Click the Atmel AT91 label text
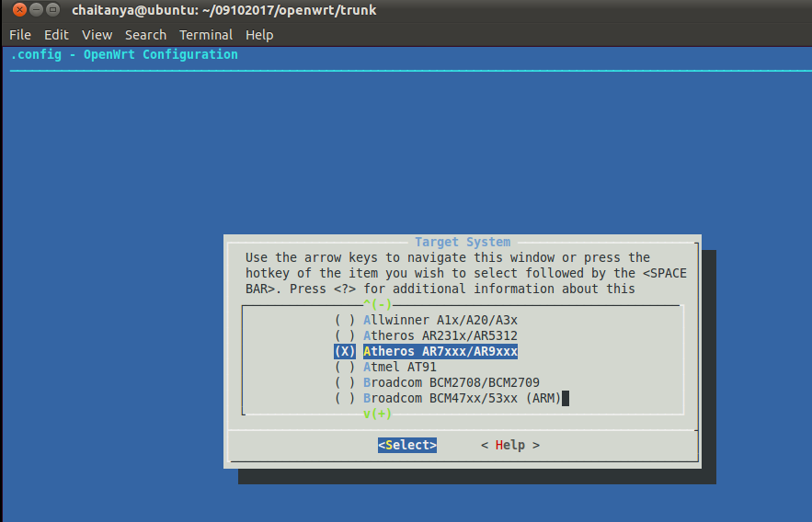 coord(400,367)
